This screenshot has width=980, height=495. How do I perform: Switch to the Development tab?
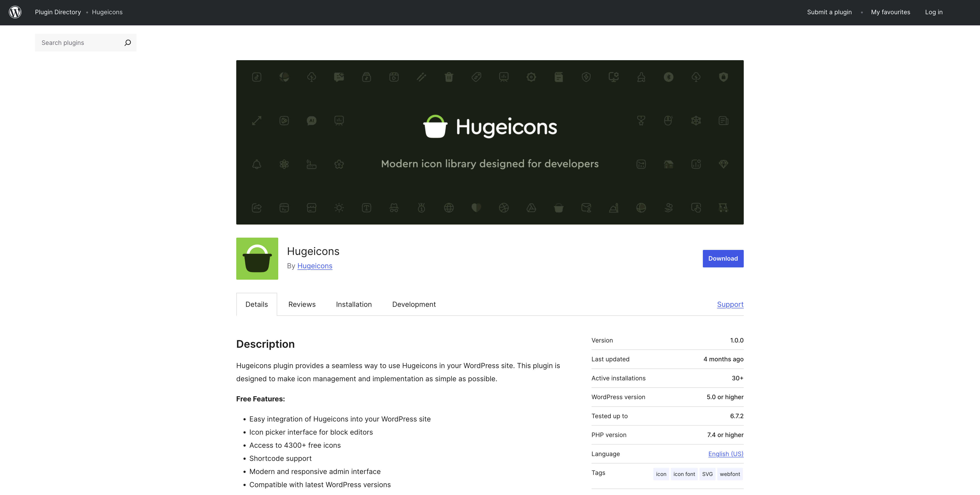click(x=414, y=304)
